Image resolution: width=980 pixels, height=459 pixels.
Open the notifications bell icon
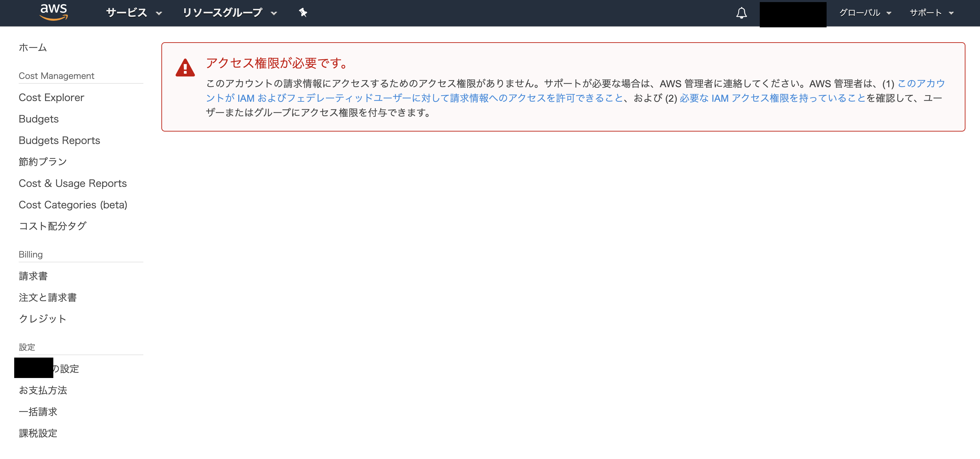coord(741,13)
